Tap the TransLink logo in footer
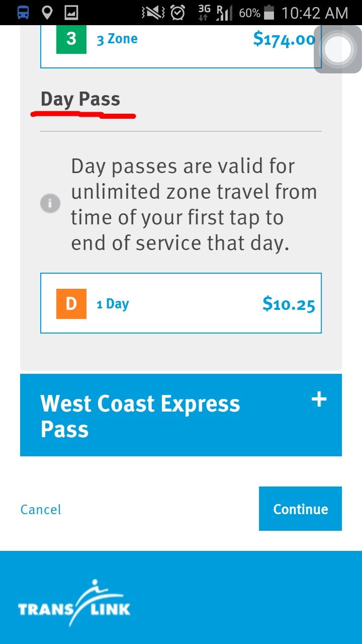The width and height of the screenshot is (362, 644). point(74,603)
